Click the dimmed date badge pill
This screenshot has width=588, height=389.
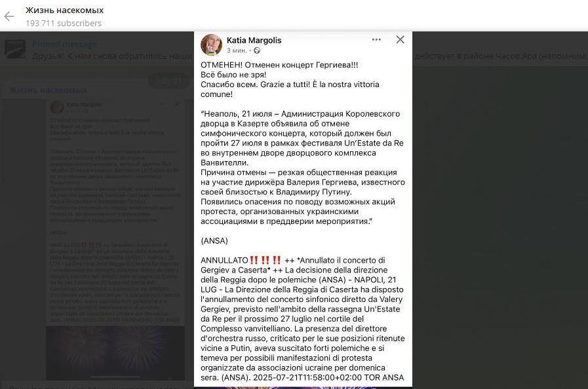[168, 81]
